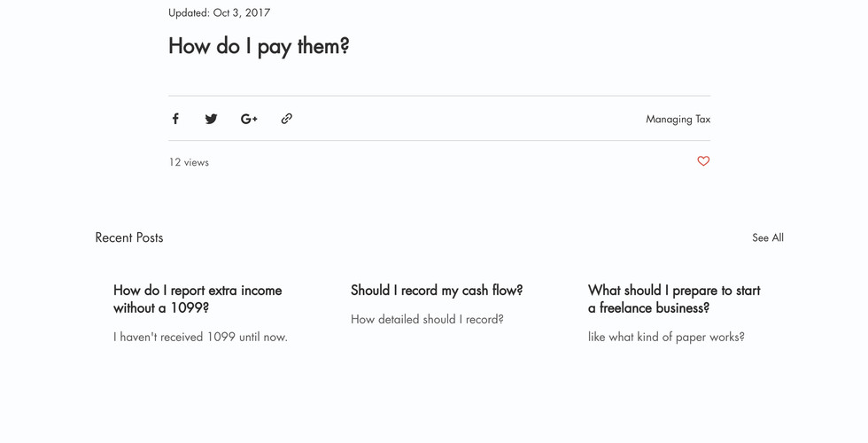
Task: Share the post on Facebook
Action: coord(175,119)
